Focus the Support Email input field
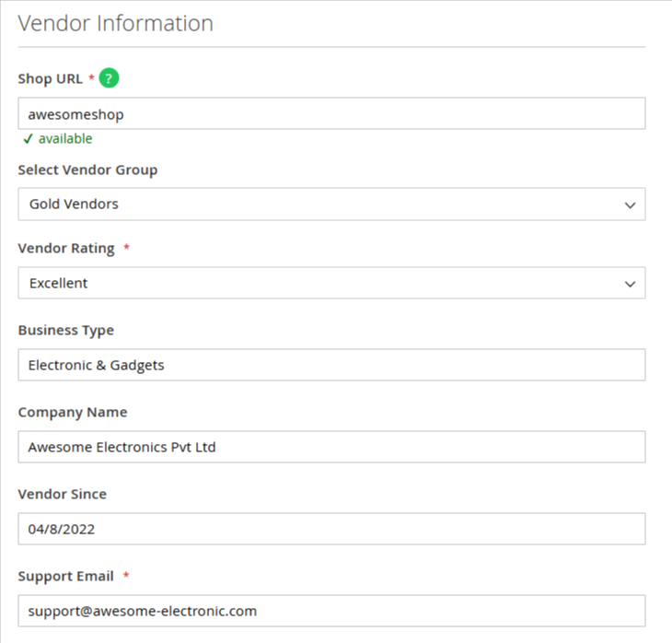Image resolution: width=672 pixels, height=643 pixels. [331, 611]
